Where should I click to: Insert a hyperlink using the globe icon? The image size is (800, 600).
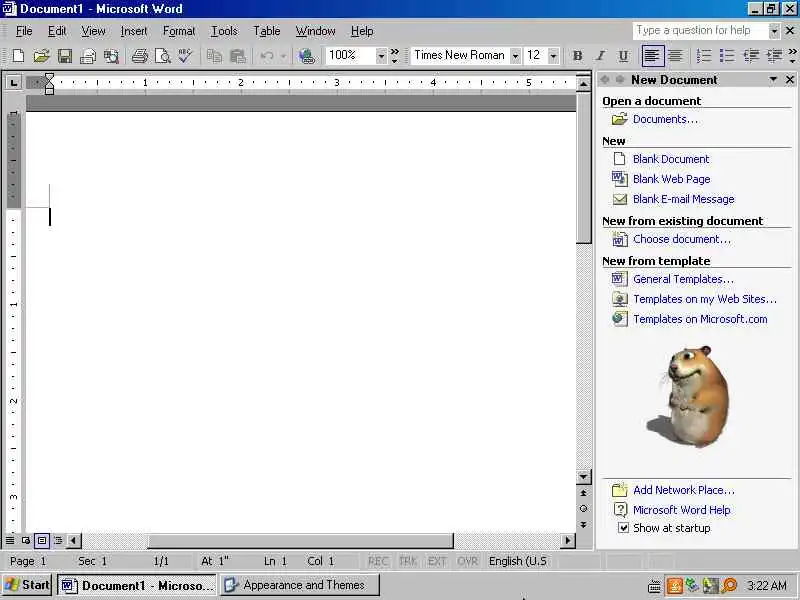pos(307,56)
